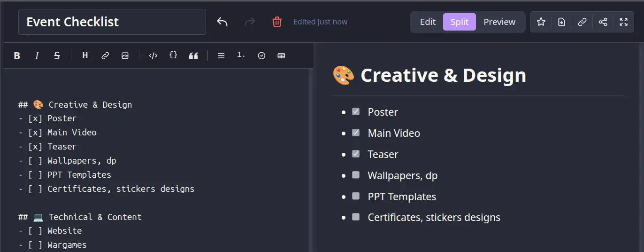The height and width of the screenshot is (252, 644).
Task: Edit the Event Checklist title field
Action: click(112, 22)
